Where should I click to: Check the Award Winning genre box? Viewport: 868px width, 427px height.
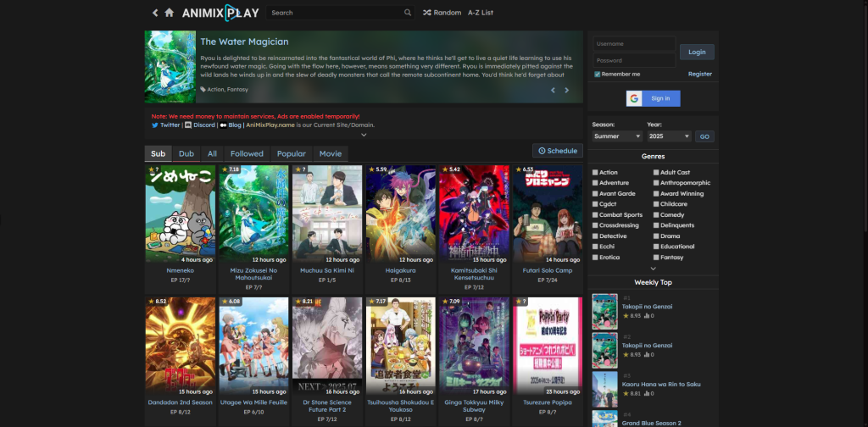(656, 193)
